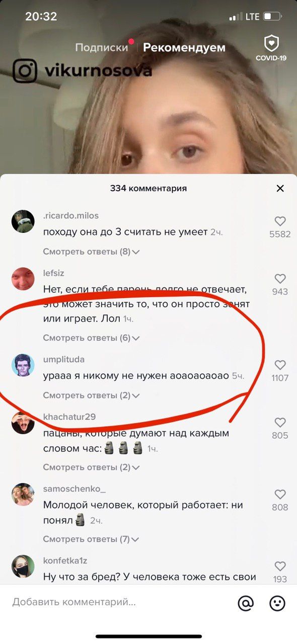Like the umplituda comment heart
297x644 pixels.
pos(280,365)
